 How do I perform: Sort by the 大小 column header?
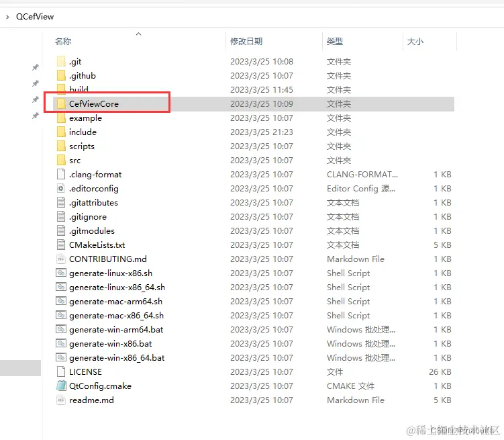pos(415,42)
